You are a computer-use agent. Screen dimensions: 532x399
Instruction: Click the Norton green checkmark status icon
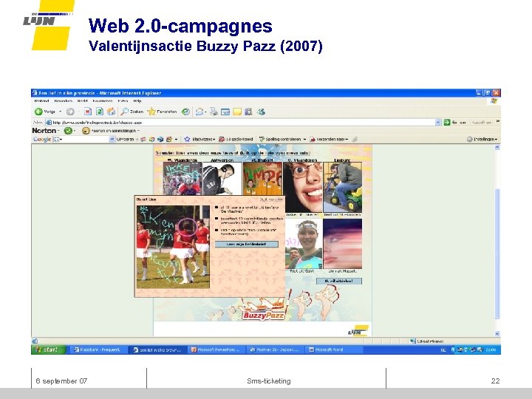(x=68, y=131)
